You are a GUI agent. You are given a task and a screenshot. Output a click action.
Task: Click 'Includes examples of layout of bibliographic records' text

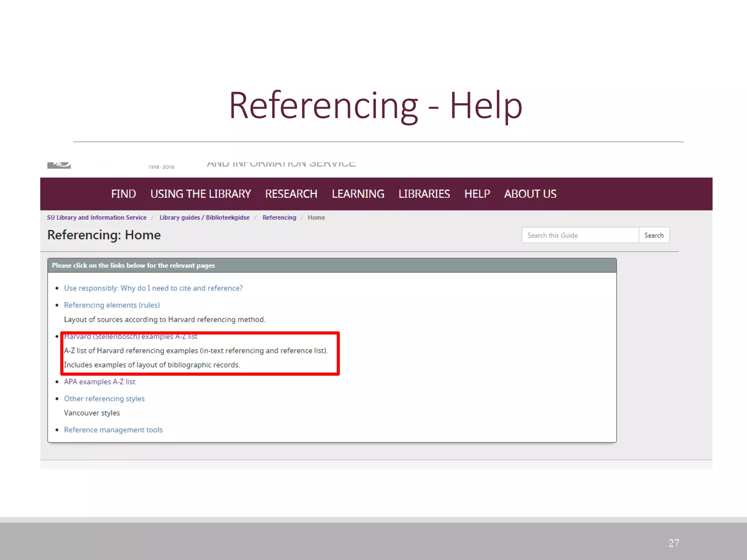pos(152,365)
